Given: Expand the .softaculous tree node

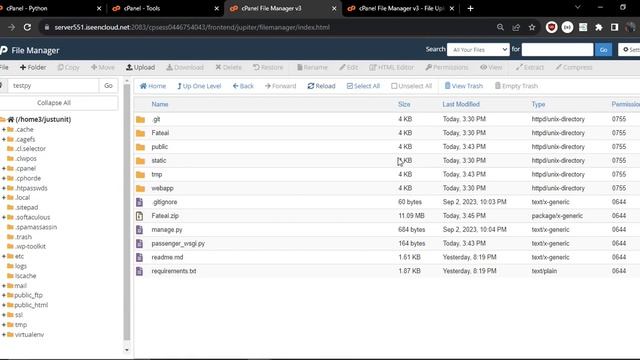Looking at the screenshot, I should [x=4, y=217].
